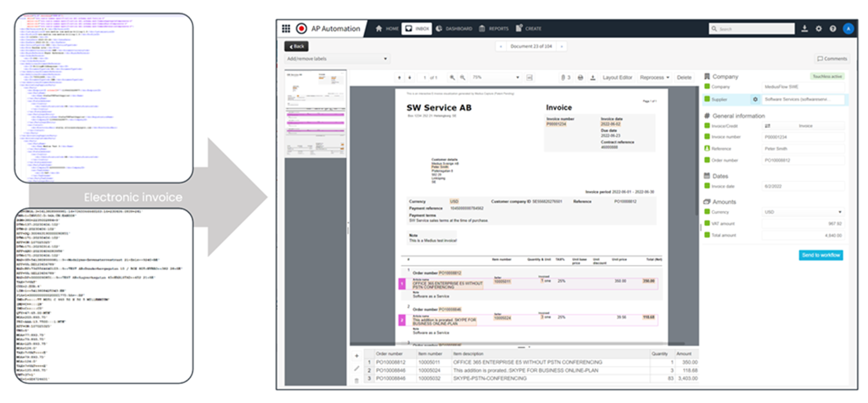
Task: Click the green status icon beside Total amount
Action: coord(707,235)
